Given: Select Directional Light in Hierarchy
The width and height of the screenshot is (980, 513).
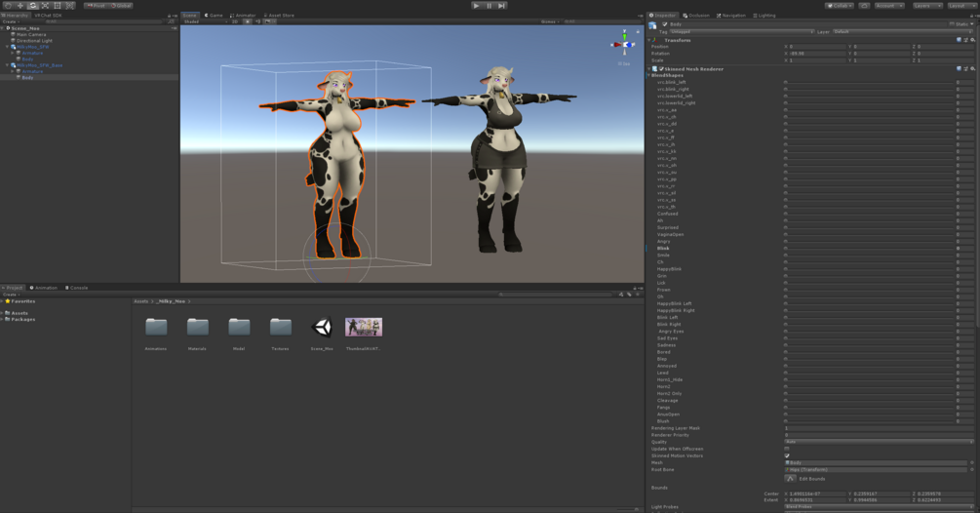Looking at the screenshot, I should pyautogui.click(x=34, y=41).
